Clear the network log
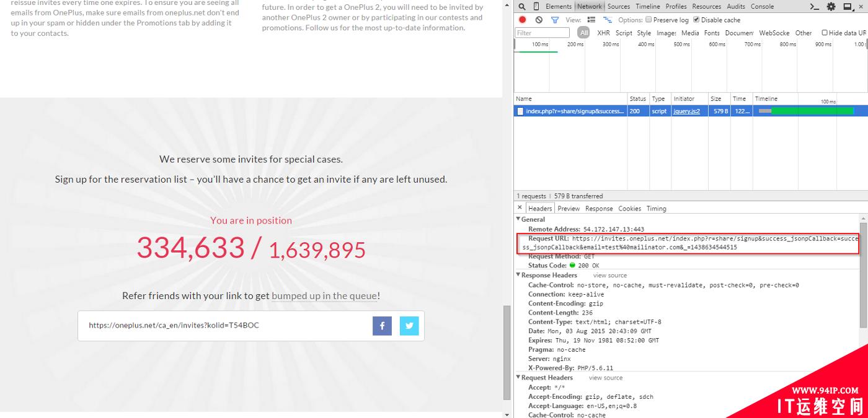 point(539,20)
